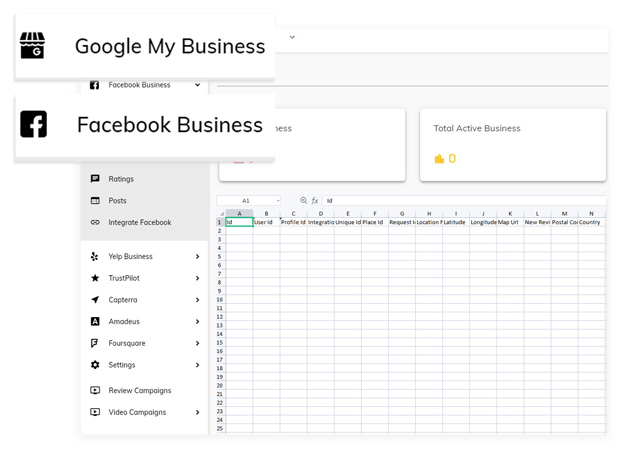Select Integrate Facebook in the sidebar
The height and width of the screenshot is (452, 624).
point(140,222)
